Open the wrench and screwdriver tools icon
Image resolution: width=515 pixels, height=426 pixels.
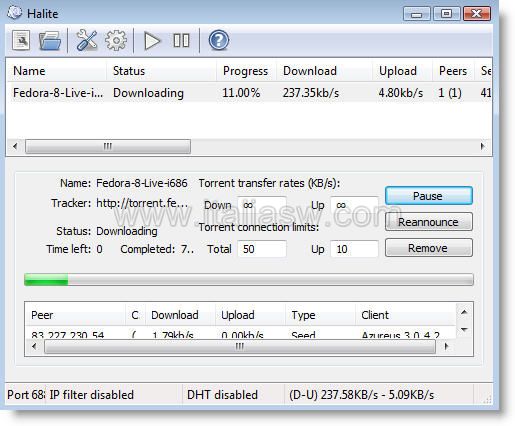pyautogui.click(x=87, y=40)
